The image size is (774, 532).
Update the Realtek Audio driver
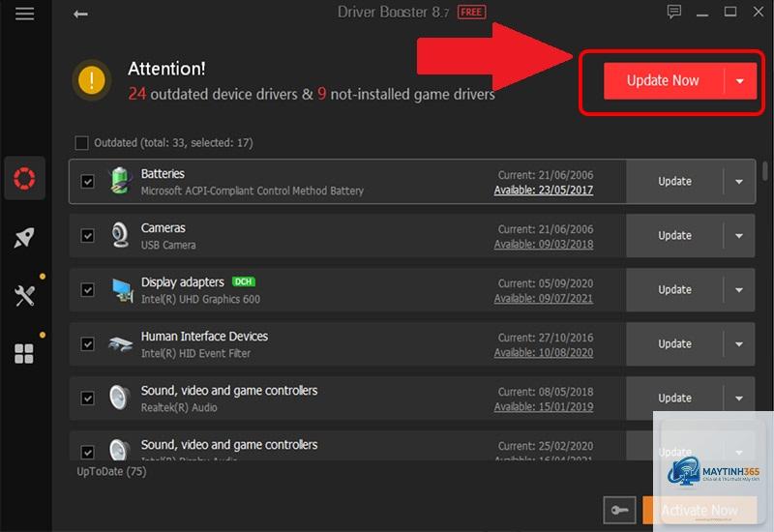tap(674, 399)
